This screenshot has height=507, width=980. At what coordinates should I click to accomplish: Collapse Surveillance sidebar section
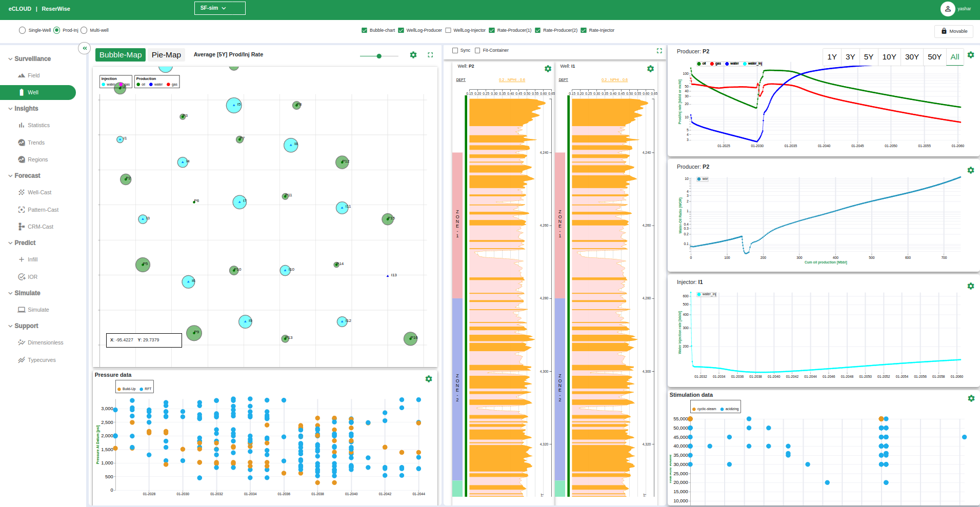[x=30, y=59]
